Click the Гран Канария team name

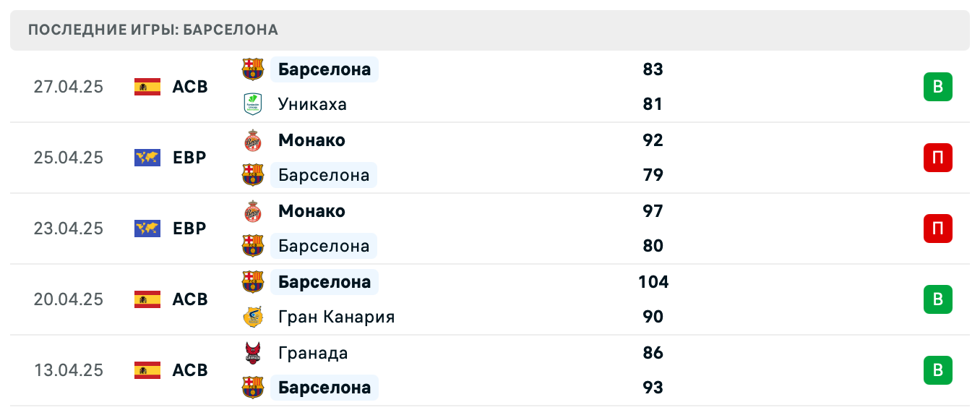coord(335,317)
